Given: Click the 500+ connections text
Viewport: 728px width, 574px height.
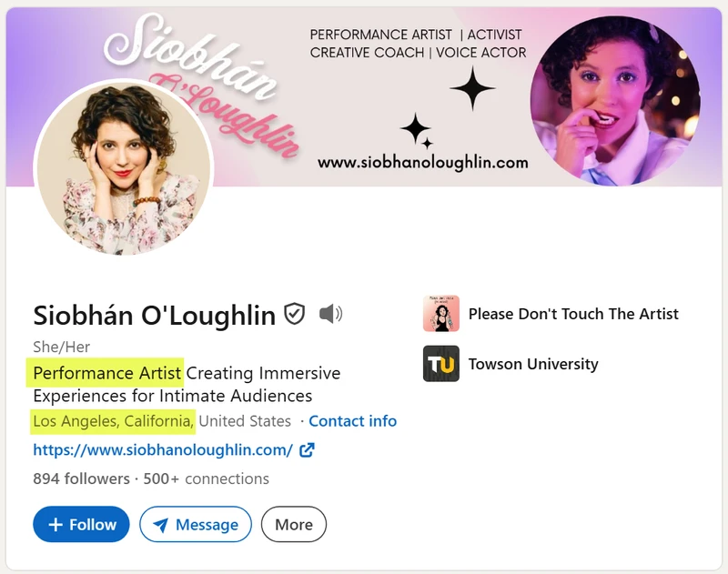Looking at the screenshot, I should point(207,478).
